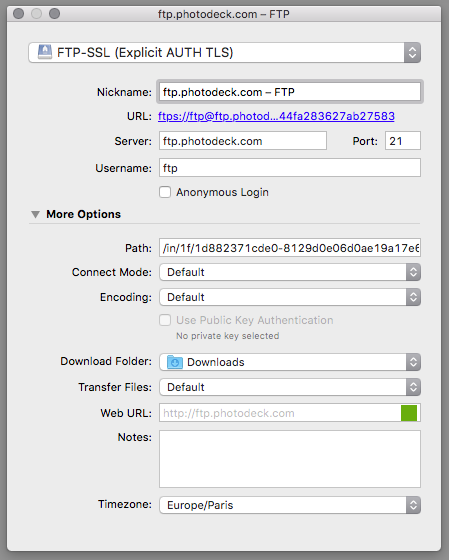Click the Use Public Key Authentication checkbox
The width and height of the screenshot is (449, 560).
pos(165,320)
